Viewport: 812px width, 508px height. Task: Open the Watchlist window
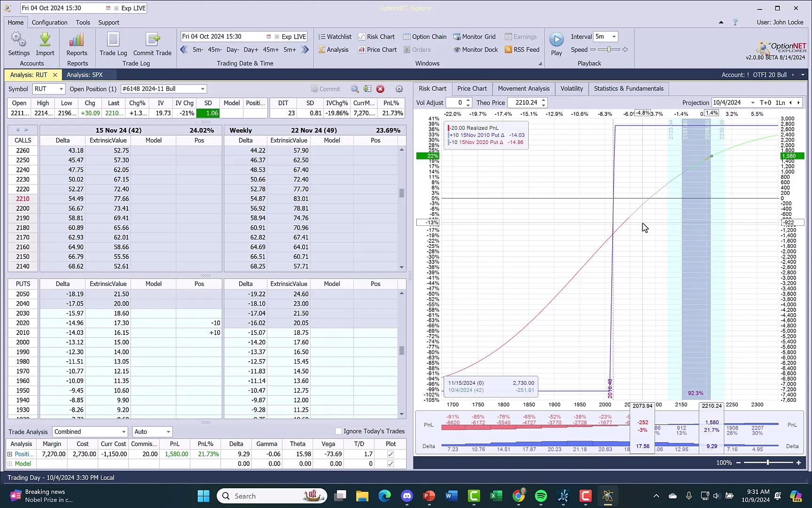[335, 37]
